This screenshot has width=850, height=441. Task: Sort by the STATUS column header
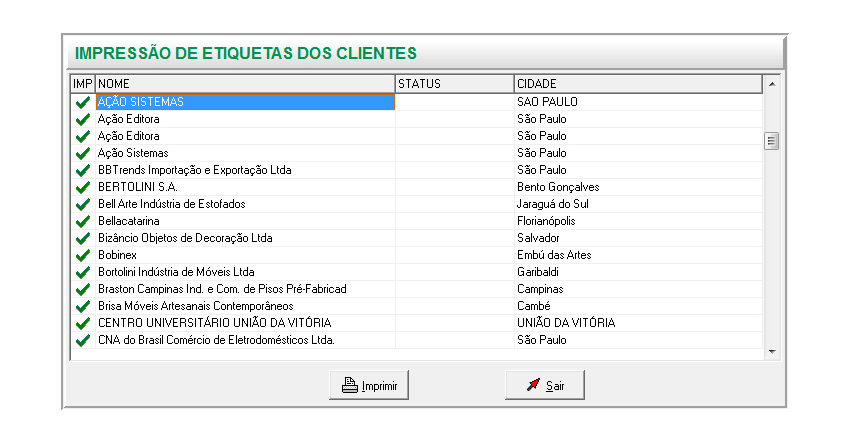454,84
